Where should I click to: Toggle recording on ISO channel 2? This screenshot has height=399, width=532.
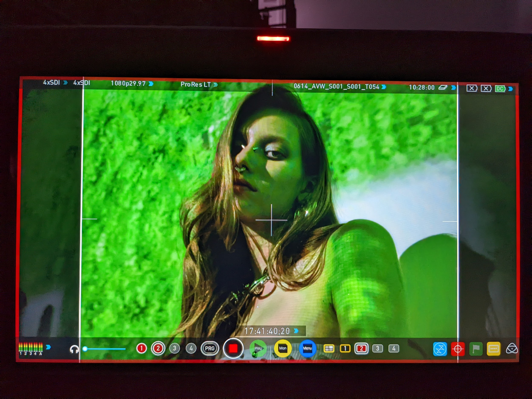click(x=158, y=348)
